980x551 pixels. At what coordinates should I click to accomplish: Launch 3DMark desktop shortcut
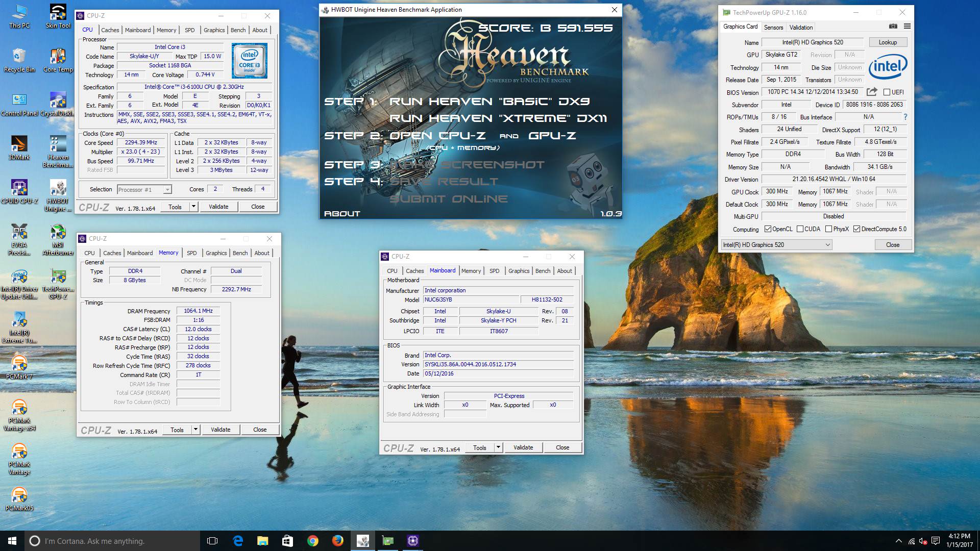tap(19, 148)
